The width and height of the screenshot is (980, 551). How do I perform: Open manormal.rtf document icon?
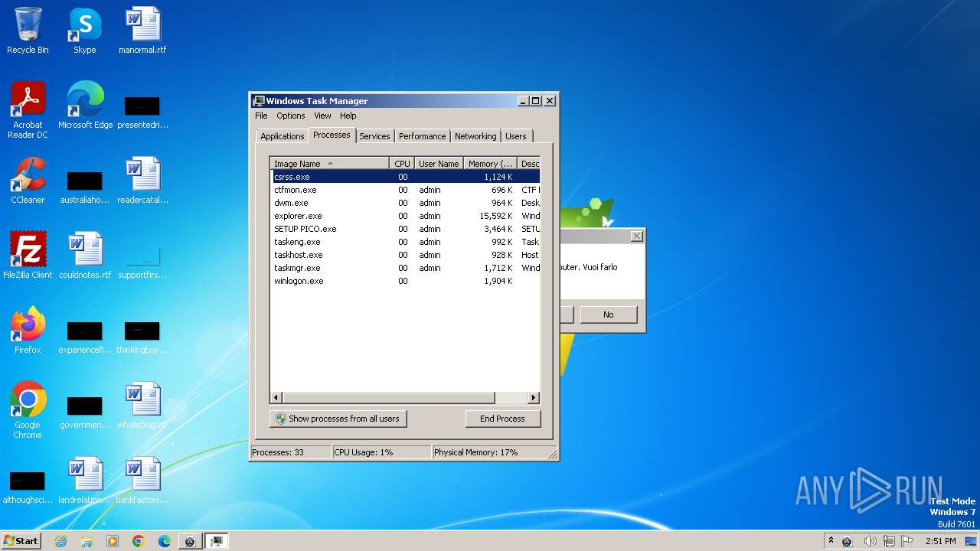[142, 31]
